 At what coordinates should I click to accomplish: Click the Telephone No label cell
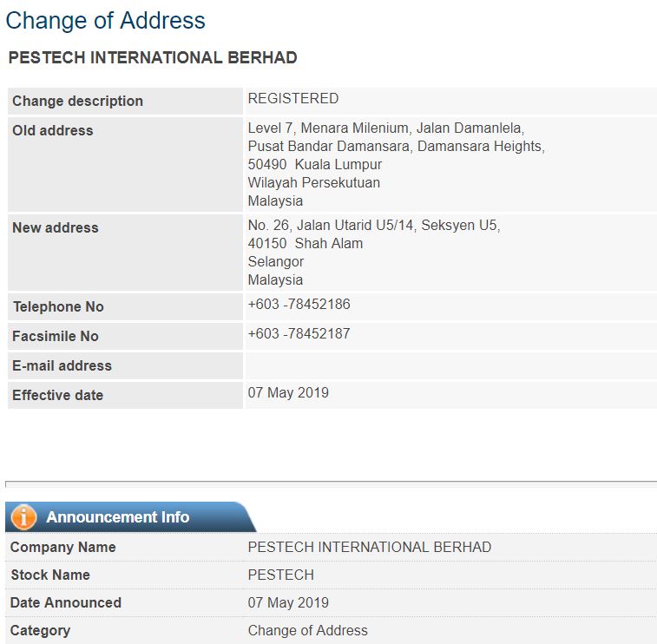click(x=125, y=306)
